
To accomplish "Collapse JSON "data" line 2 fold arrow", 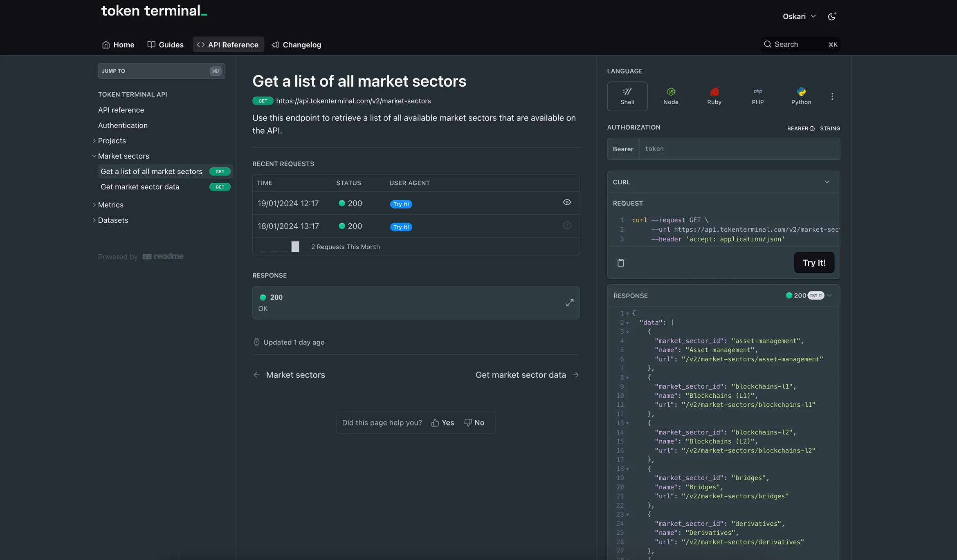I will [x=627, y=323].
